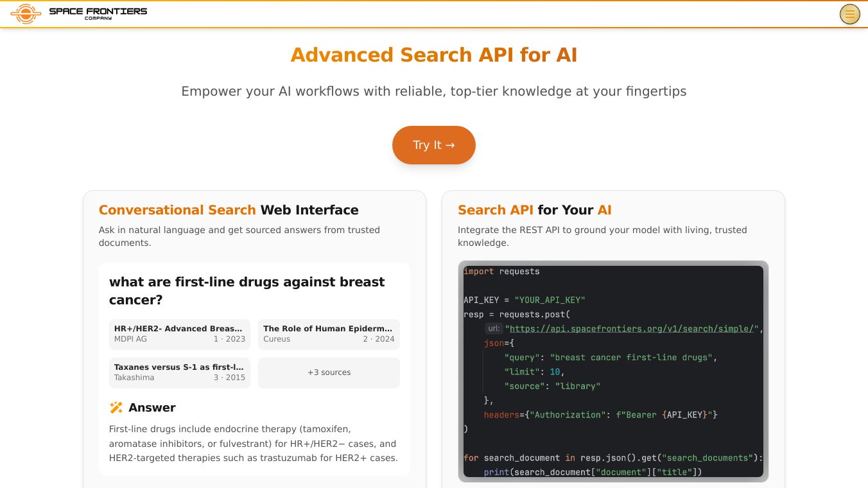Screen dimensions: 868x488
Task: Open the "The Role of Human Epiderm..." source card
Action: pyautogui.click(x=329, y=334)
